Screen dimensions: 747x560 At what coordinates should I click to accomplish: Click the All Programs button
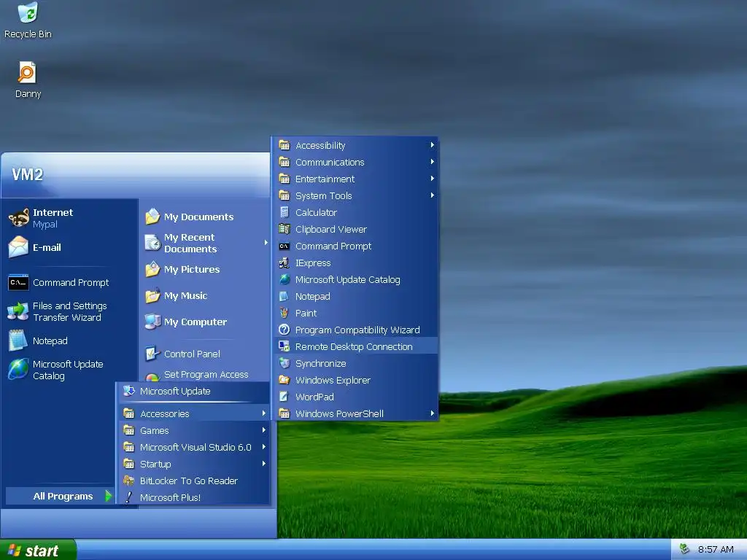click(x=60, y=496)
